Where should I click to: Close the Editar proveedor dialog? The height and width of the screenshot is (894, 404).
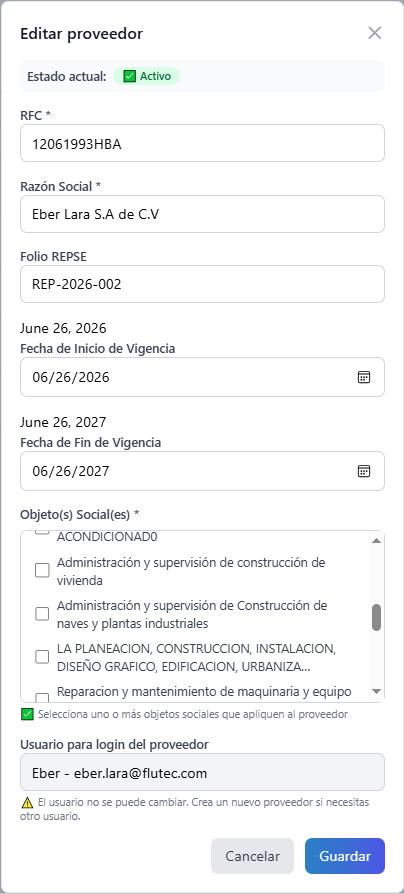click(374, 33)
